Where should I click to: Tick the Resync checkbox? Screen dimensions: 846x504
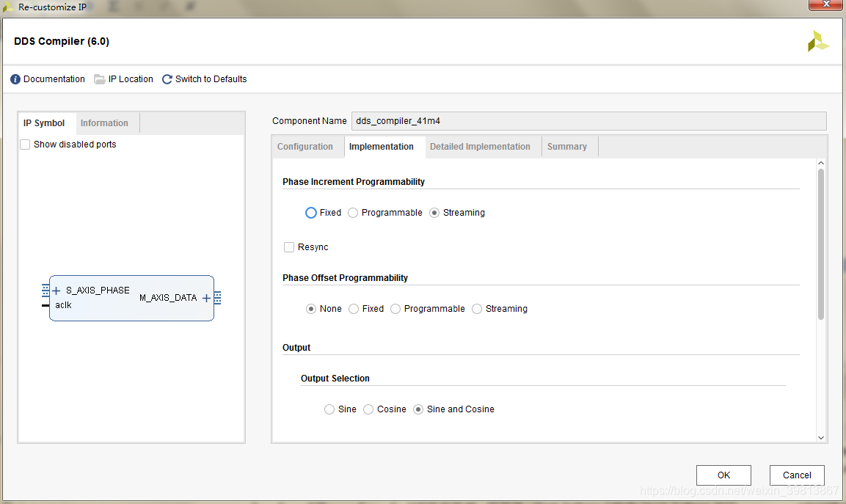click(x=289, y=247)
